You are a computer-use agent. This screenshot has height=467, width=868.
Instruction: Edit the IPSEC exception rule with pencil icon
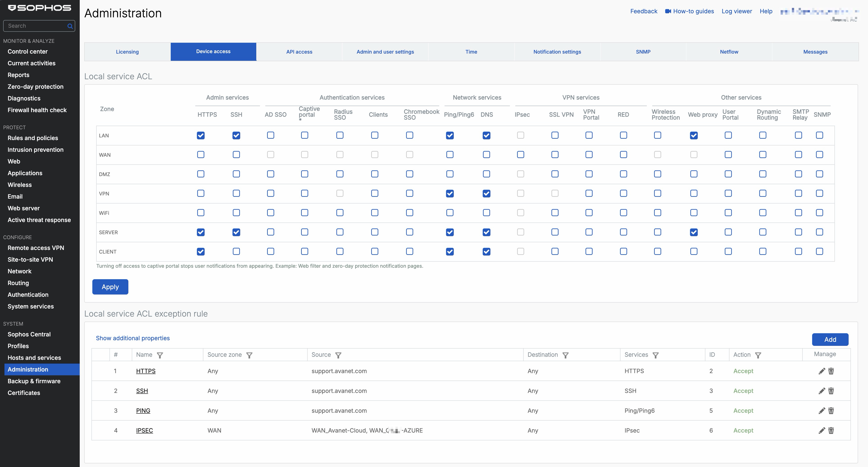pyautogui.click(x=822, y=430)
